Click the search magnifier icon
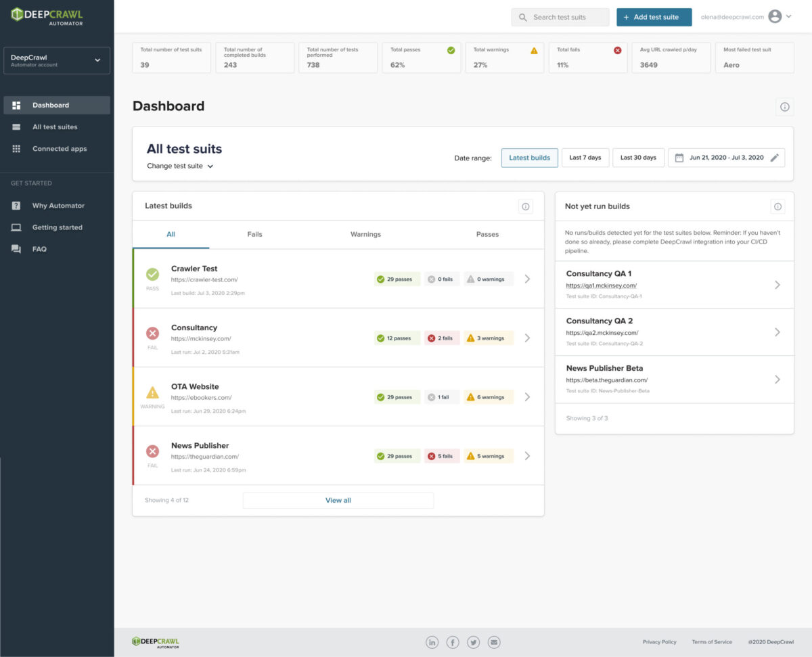The width and height of the screenshot is (812, 657). (x=523, y=17)
